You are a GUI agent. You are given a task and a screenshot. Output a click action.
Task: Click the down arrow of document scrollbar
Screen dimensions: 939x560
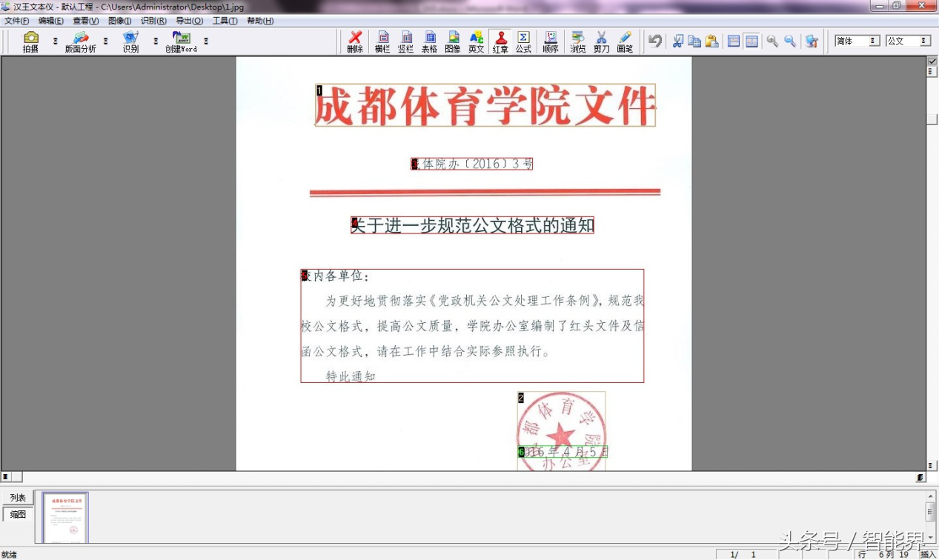coord(932,465)
